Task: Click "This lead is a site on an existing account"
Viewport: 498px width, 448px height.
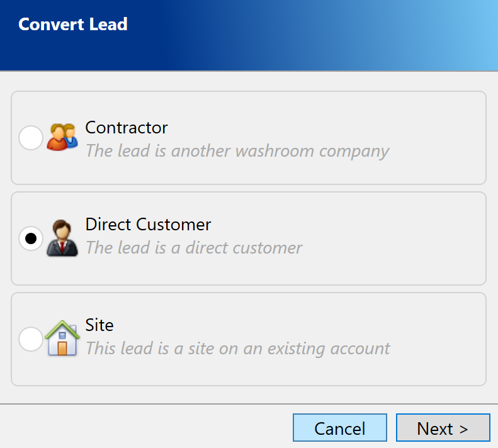Action: point(237,348)
